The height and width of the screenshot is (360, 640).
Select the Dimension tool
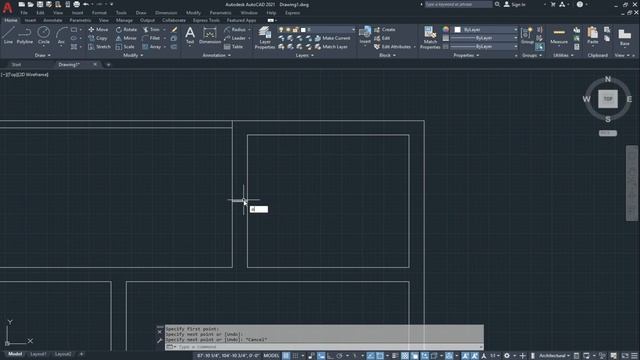(x=210, y=35)
